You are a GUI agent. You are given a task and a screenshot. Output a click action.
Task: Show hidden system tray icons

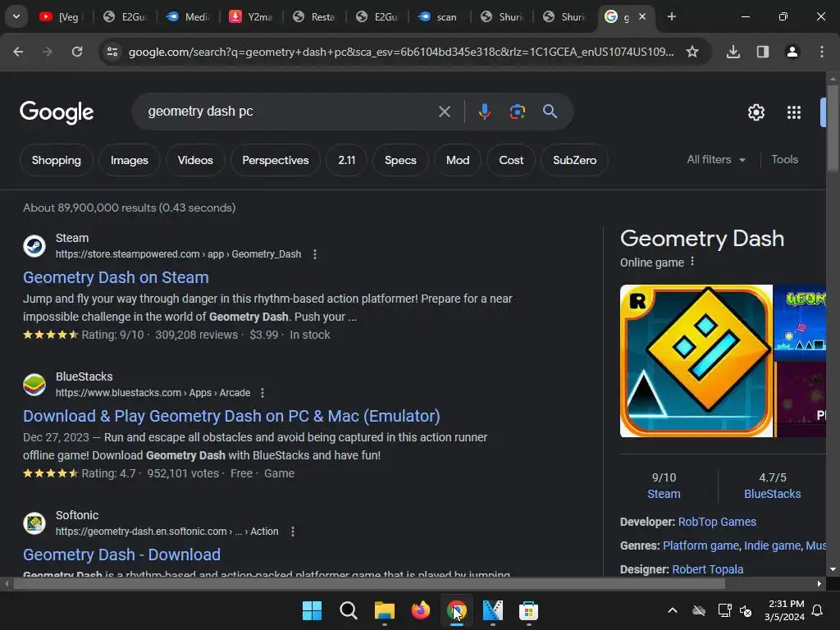pyautogui.click(x=673, y=610)
